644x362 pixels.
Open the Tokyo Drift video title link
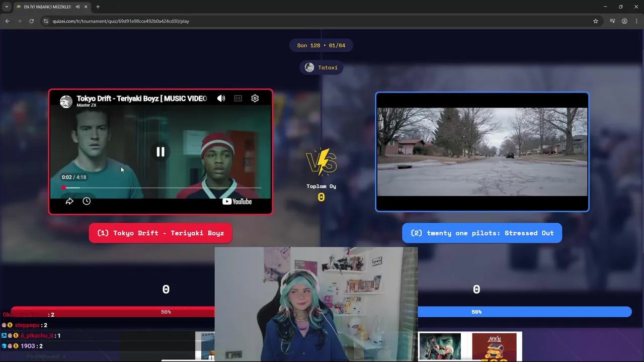pos(142,99)
